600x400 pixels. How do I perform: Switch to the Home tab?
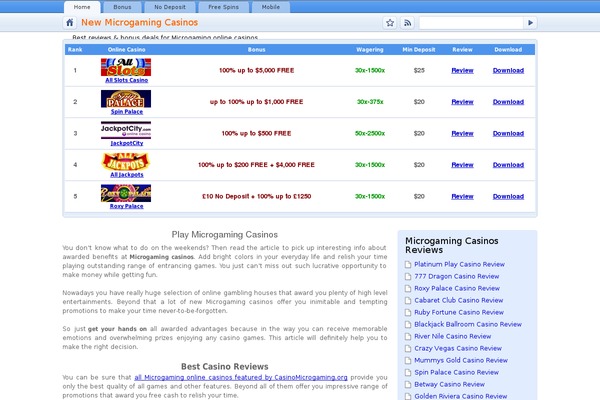pos(82,7)
